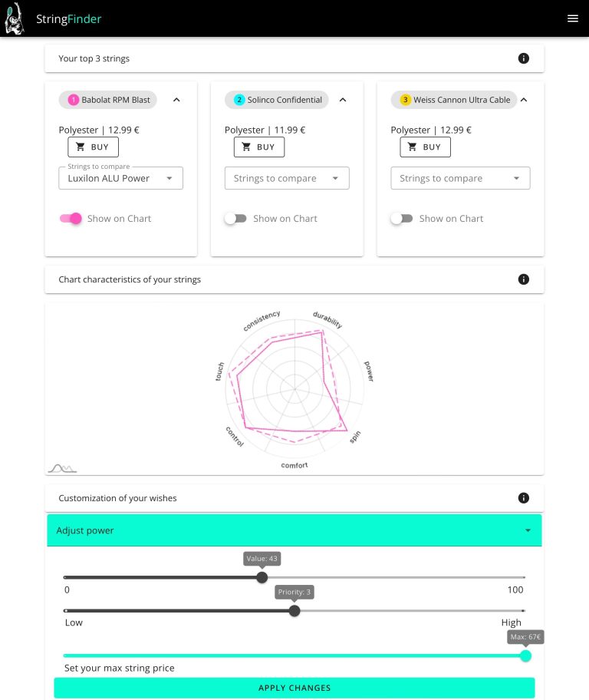
Task: Click the chart logo icon at the chart's corner
Action: point(62,467)
